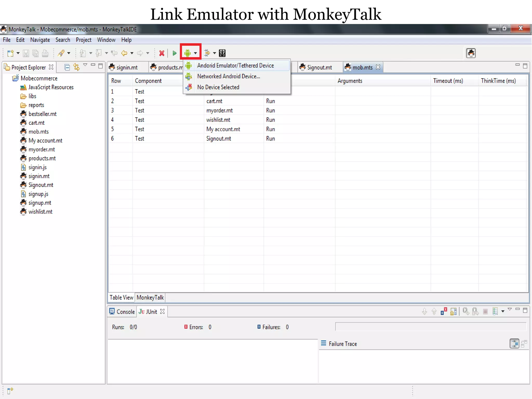
Task: Select No Device Selected option
Action: coord(237,87)
